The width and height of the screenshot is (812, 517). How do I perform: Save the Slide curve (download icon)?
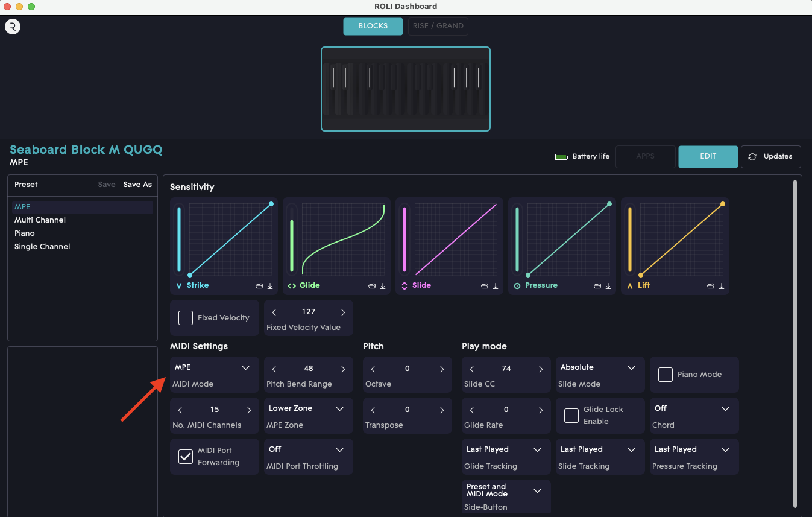(496, 286)
